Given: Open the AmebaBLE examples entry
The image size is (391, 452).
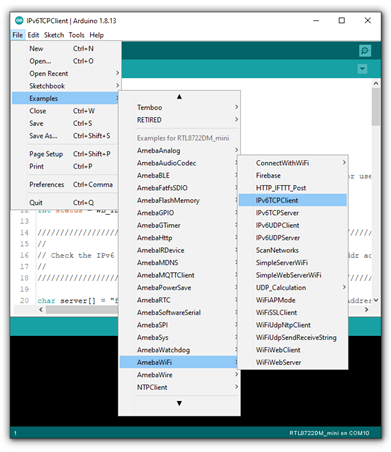Looking at the screenshot, I should (179, 175).
